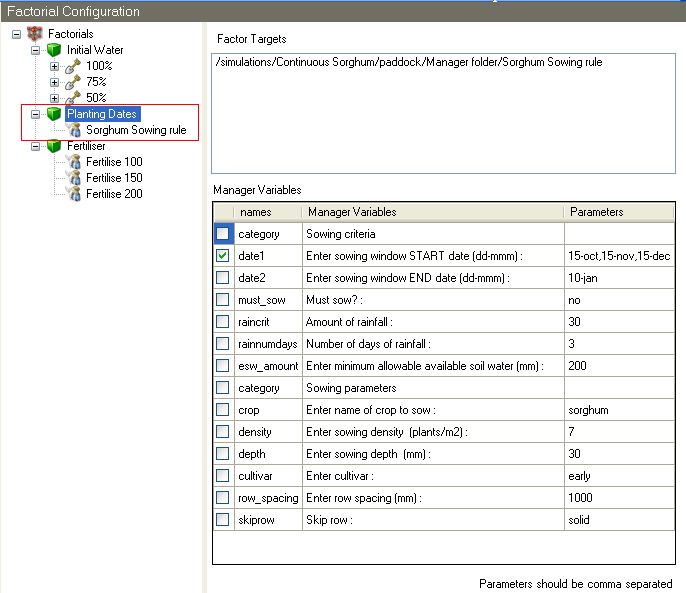Expand the 100% initial water node
This screenshot has height=593, width=686.
pyautogui.click(x=54, y=67)
